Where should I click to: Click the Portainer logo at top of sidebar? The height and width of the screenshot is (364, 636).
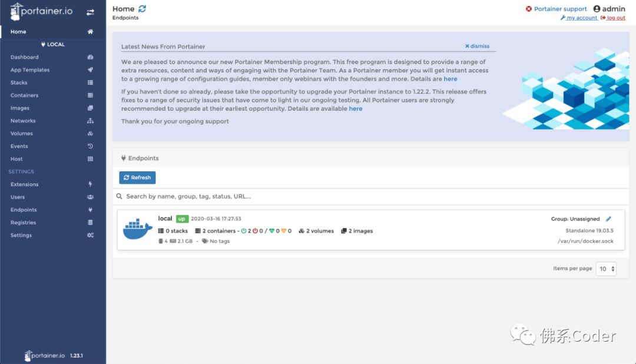tap(41, 11)
